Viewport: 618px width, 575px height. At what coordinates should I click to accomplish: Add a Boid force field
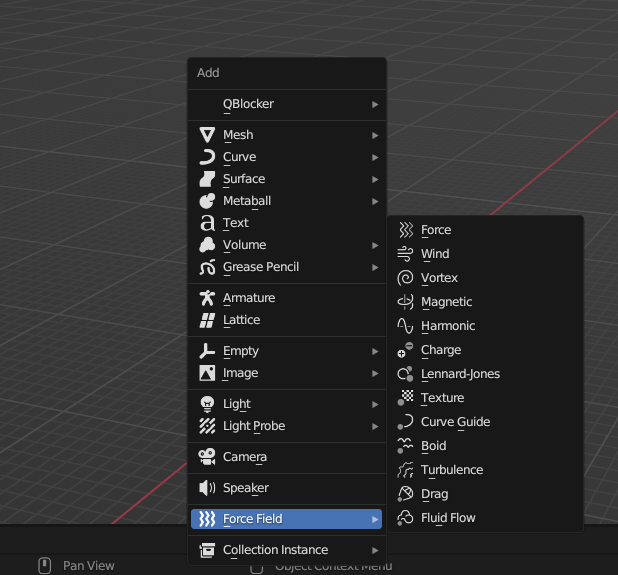(x=485, y=446)
